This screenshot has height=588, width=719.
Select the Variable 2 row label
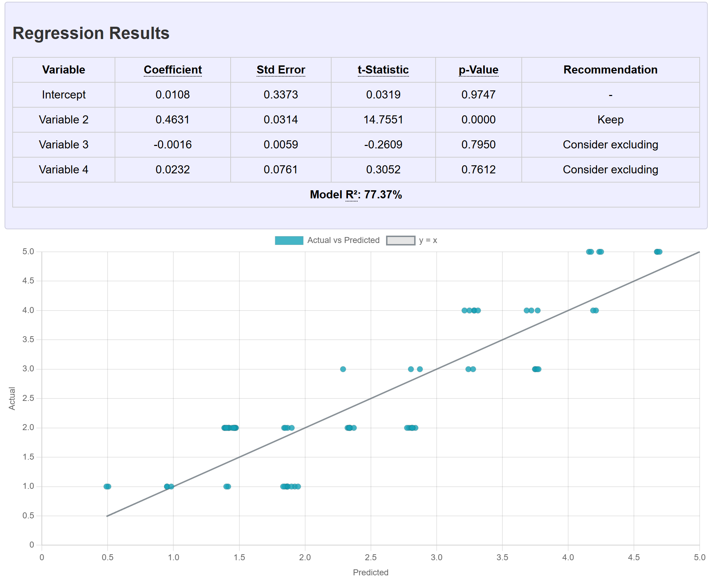pyautogui.click(x=64, y=120)
